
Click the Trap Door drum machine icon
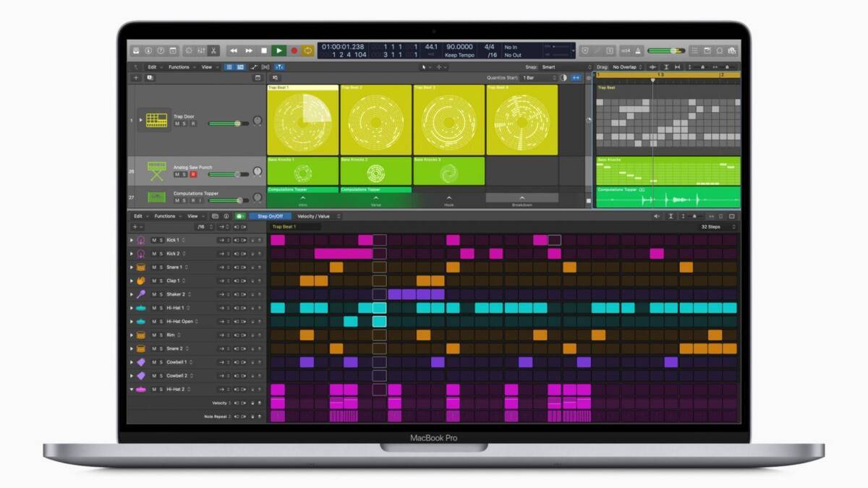coord(156,120)
